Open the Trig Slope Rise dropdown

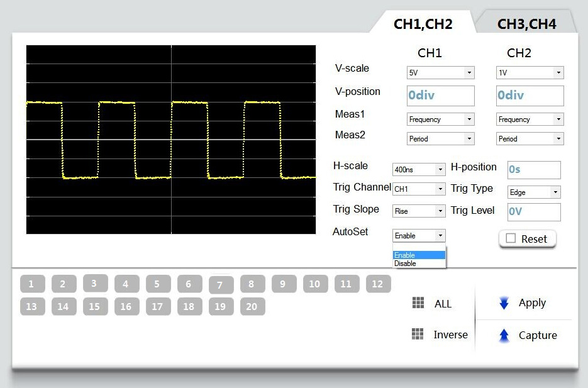tap(418, 211)
